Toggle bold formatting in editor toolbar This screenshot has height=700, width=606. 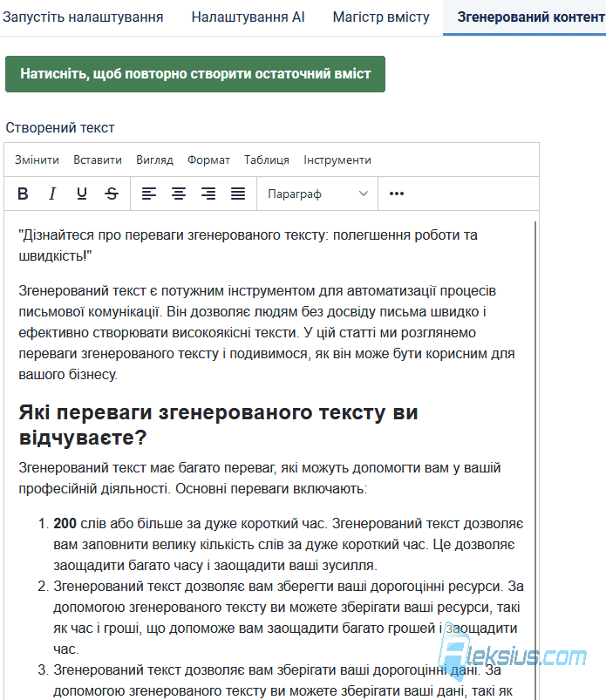point(23,194)
